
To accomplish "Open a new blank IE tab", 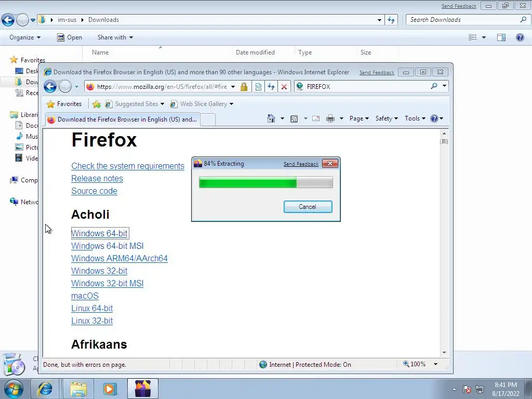I will 208,119.
